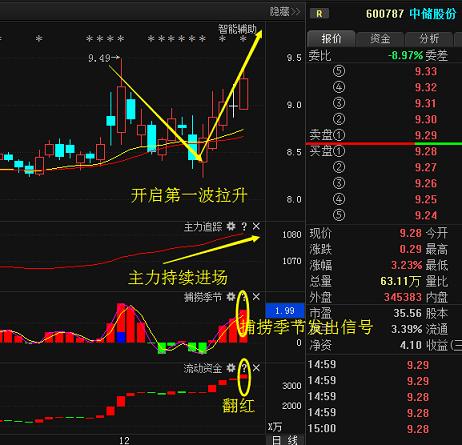Click the R margin-trading badge icon
The image size is (462, 445).
319,14
